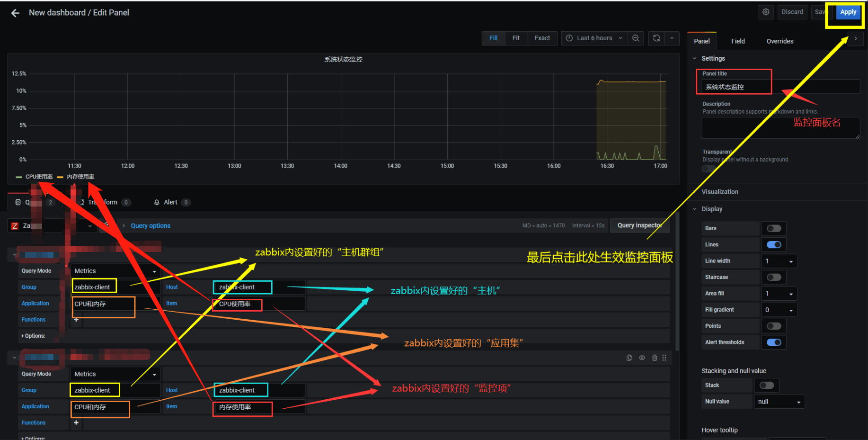Click second query's Item field 内存使用率
Viewport: 868px width, 440px height.
point(259,407)
